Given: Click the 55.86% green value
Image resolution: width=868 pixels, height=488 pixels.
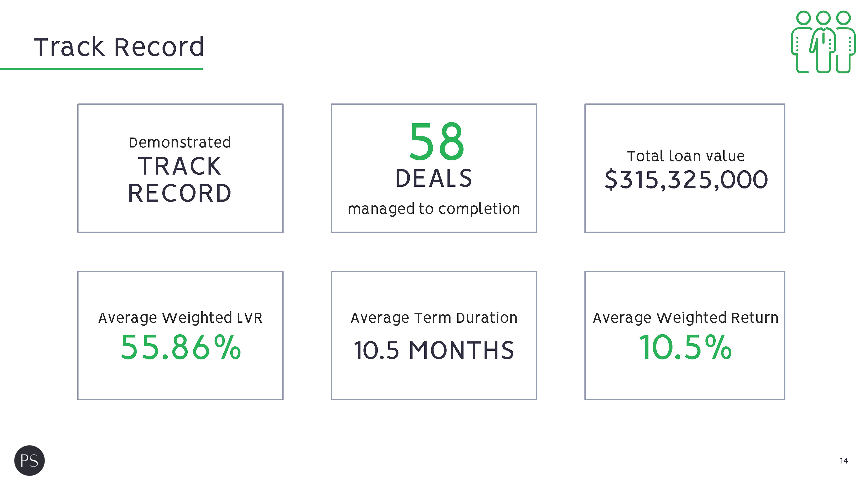Looking at the screenshot, I should (181, 347).
